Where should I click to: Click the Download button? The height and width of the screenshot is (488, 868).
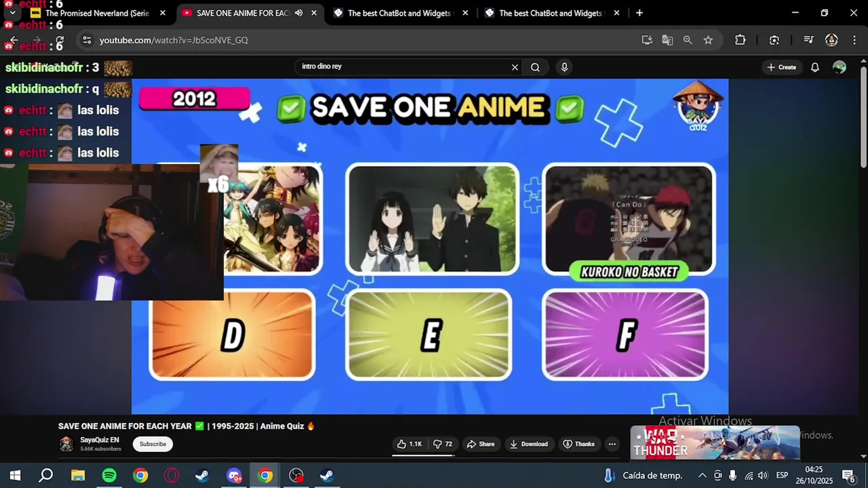coord(528,444)
